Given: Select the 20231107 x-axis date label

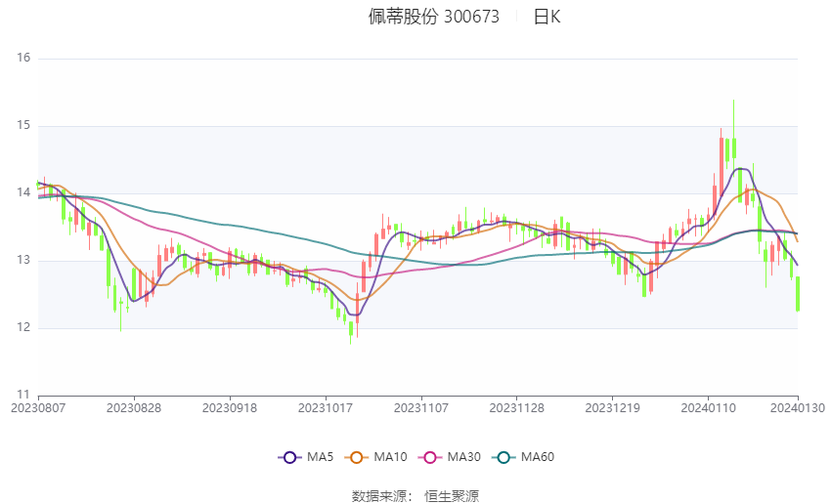Looking at the screenshot, I should point(421,408).
